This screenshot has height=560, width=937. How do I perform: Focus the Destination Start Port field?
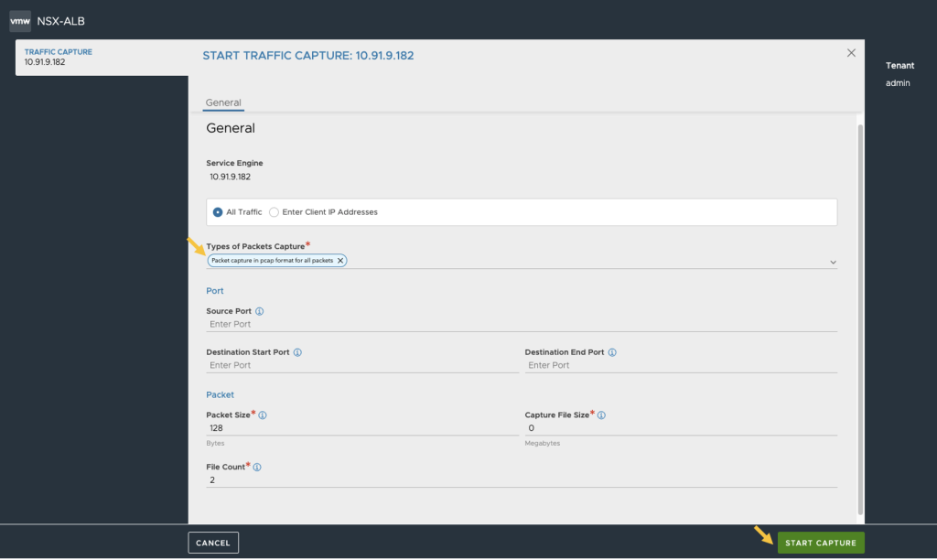click(x=361, y=365)
